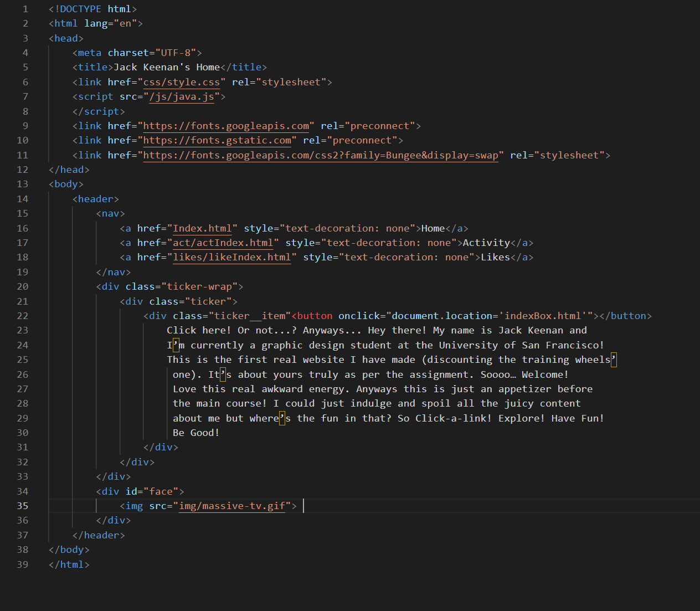The image size is (700, 611).
Task: Click the title text Jack Keenan's Home
Action: pos(167,67)
